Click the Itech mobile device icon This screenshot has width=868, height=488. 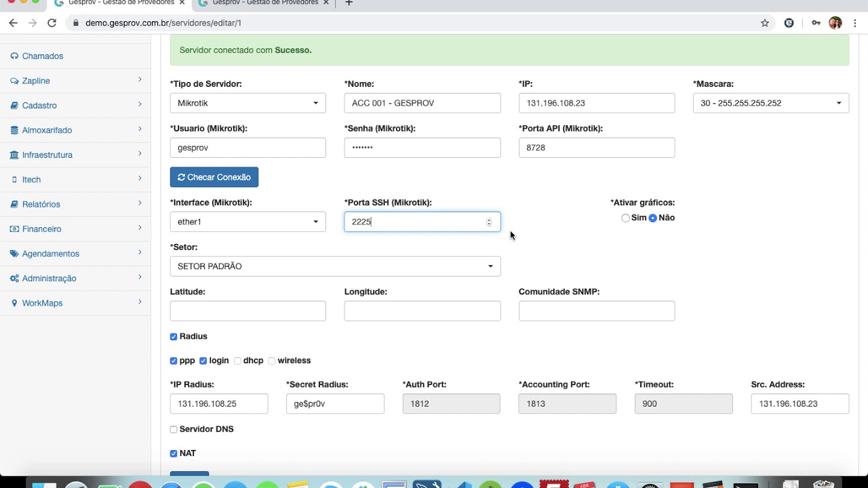pos(14,180)
